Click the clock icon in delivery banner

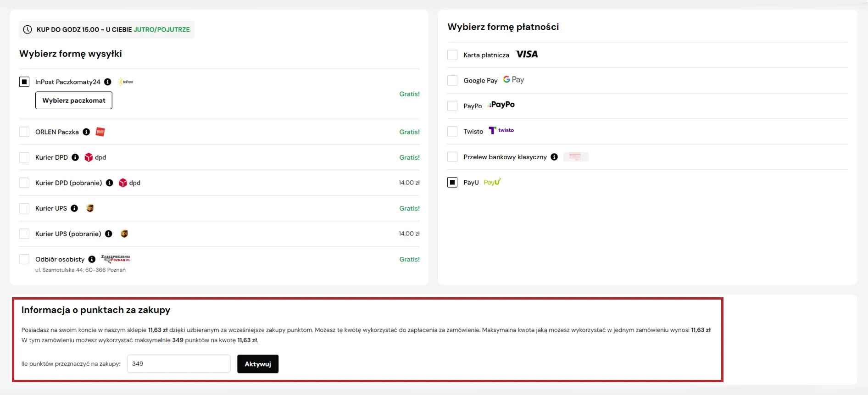(28, 29)
